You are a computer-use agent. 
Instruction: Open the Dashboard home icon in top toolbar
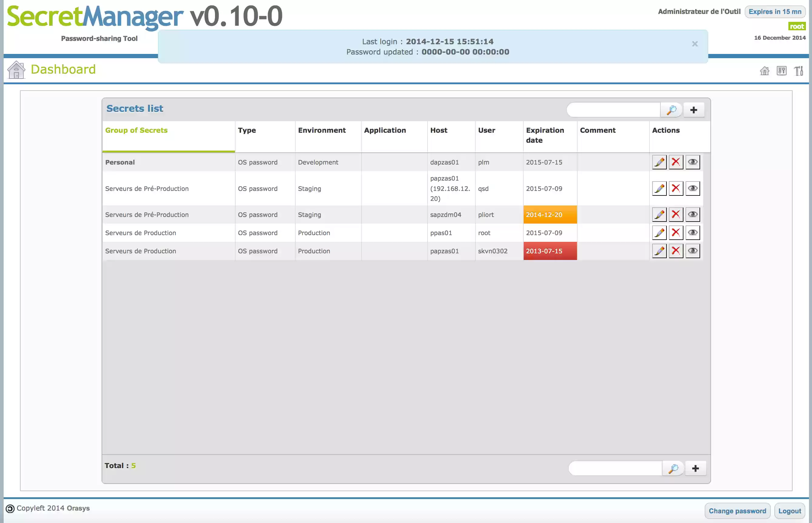[x=765, y=71]
